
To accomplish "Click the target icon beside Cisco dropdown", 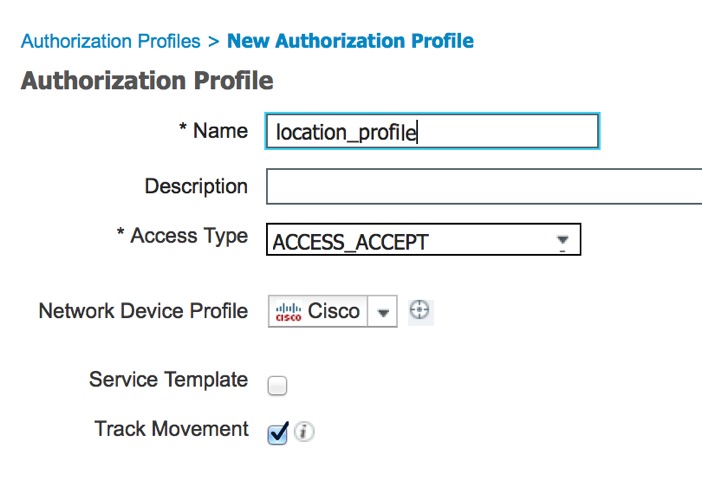I will (x=421, y=311).
